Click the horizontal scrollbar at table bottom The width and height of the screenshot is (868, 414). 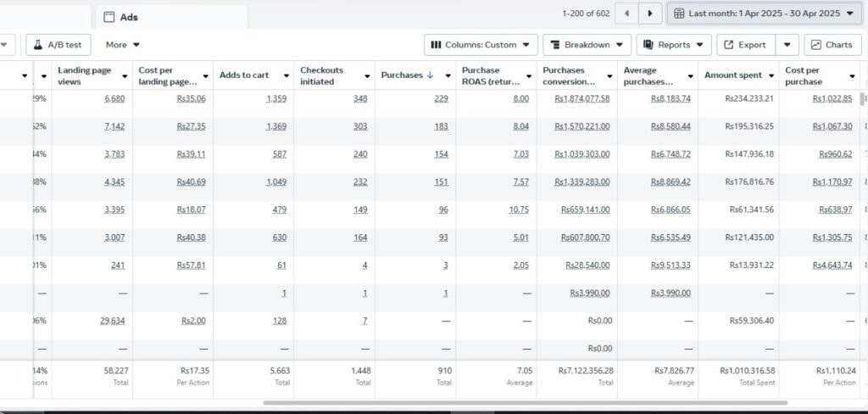coord(525,403)
